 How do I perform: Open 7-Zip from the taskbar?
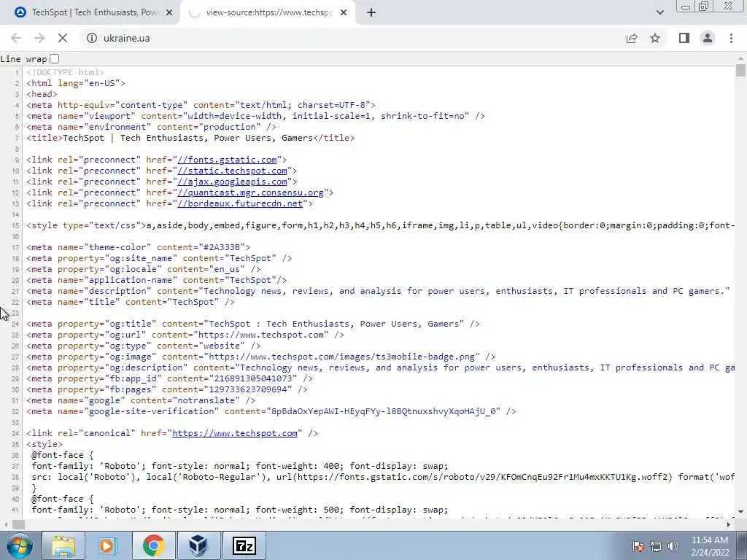point(244,545)
